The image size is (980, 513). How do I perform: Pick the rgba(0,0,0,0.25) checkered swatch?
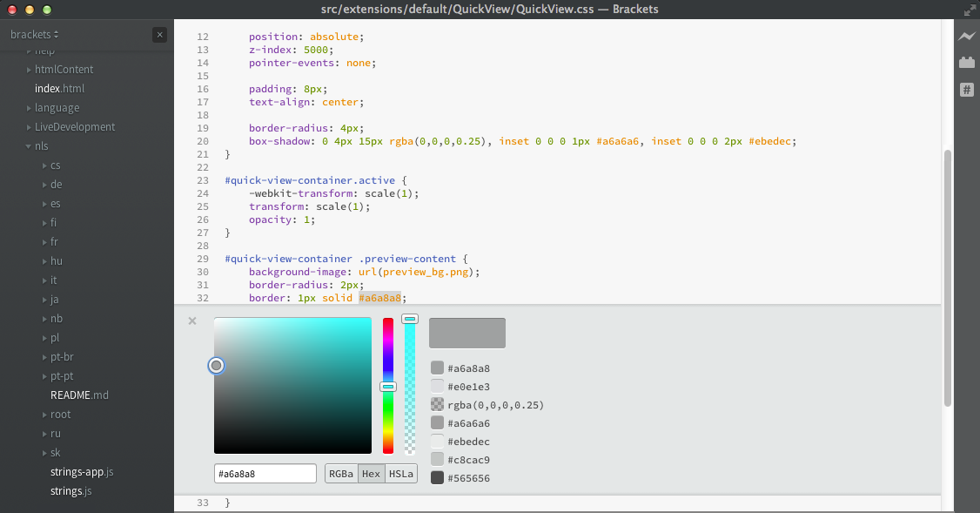click(x=438, y=405)
